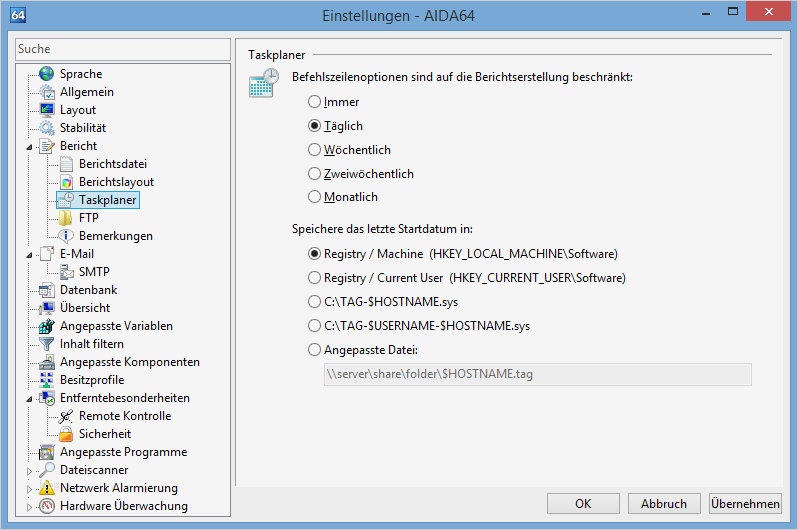This screenshot has width=798, height=530.
Task: Click the AIDA64 title bar logo
Action: pyautogui.click(x=18, y=15)
